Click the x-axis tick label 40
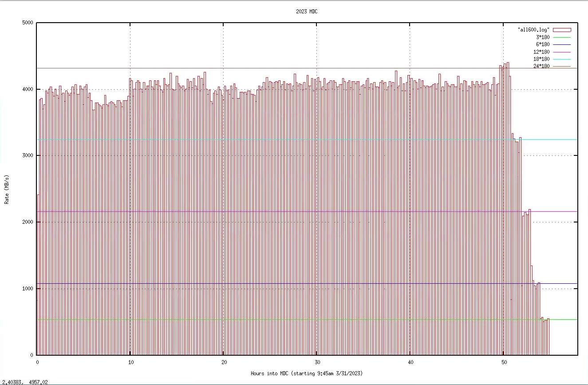 click(410, 362)
